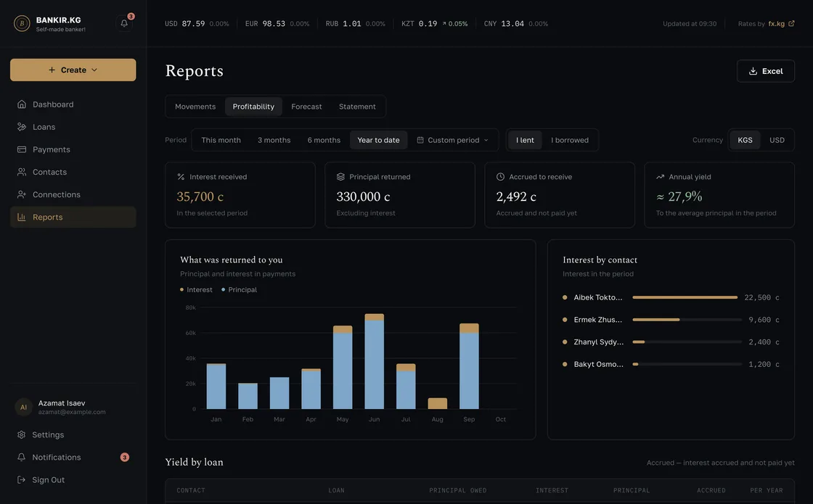
Task: Click the September bar in chart
Action: [x=469, y=366]
